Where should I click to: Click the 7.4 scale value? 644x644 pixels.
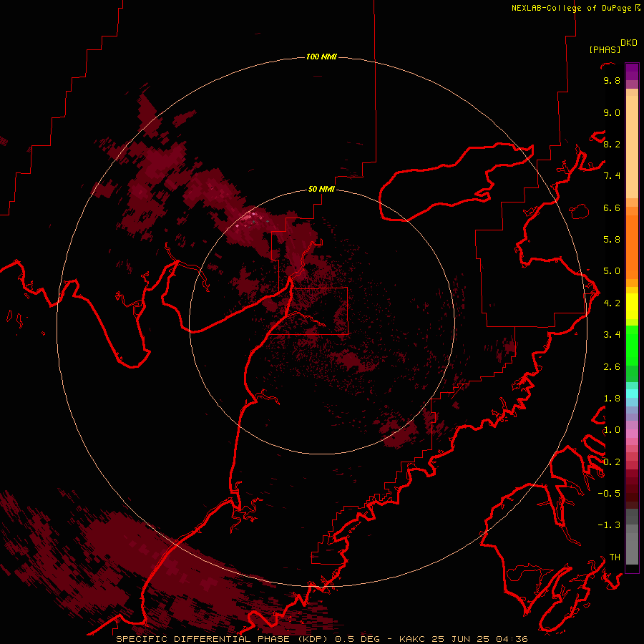[612, 176]
